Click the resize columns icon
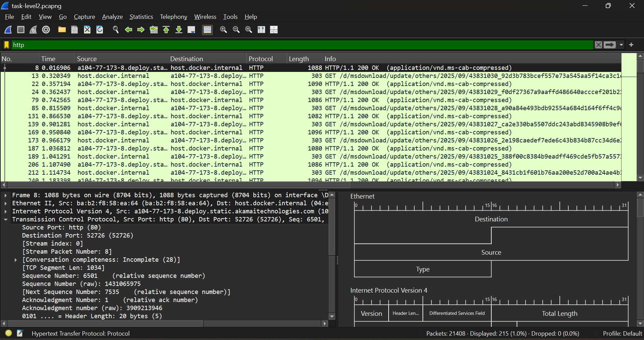The image size is (644, 340). (x=261, y=30)
